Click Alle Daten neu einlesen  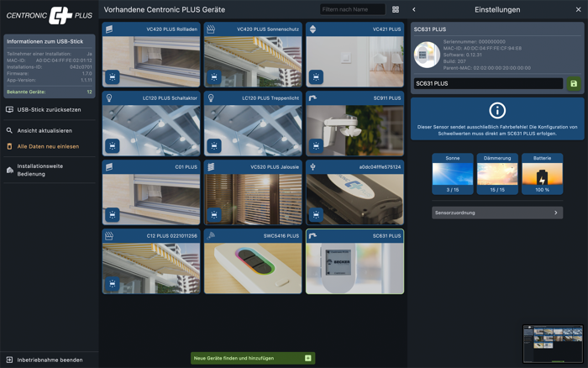click(x=48, y=146)
